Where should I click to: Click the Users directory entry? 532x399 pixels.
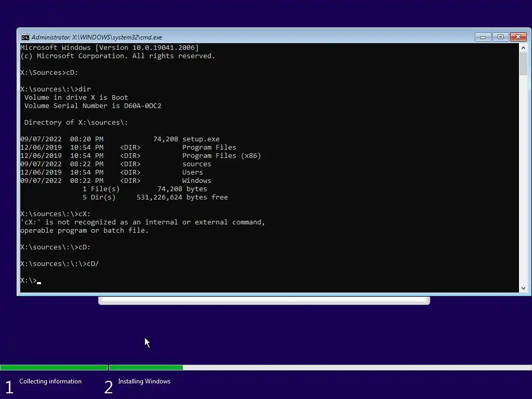coord(192,172)
